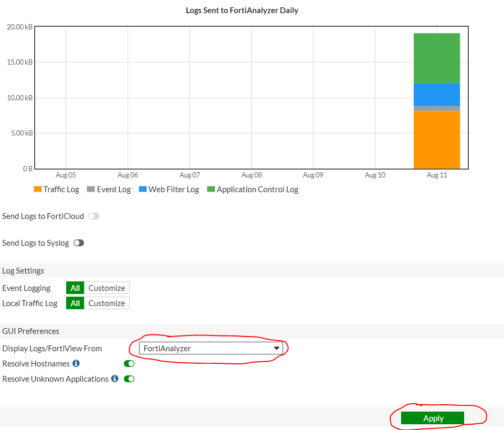This screenshot has height=430, width=504.
Task: Click the Log Settings section header
Action: click(x=23, y=271)
